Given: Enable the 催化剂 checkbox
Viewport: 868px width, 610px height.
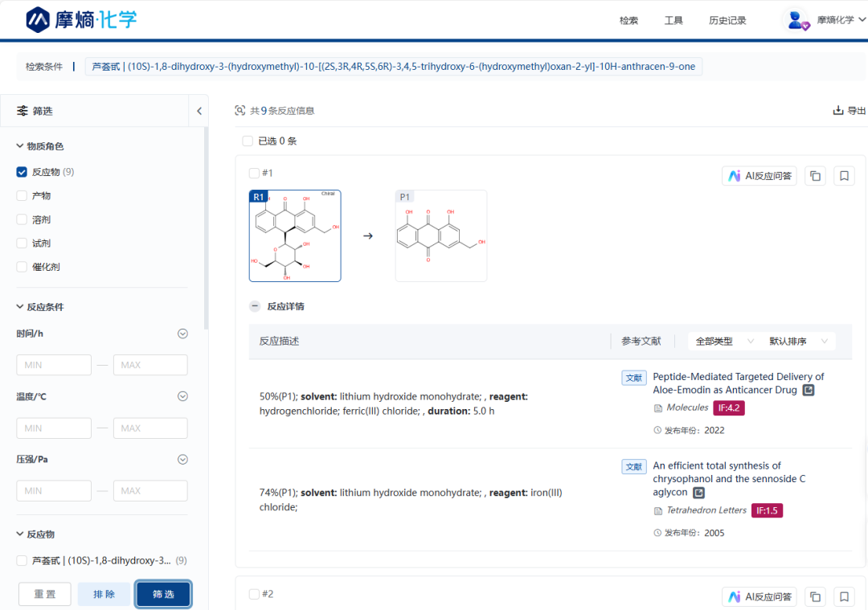Looking at the screenshot, I should (x=22, y=267).
